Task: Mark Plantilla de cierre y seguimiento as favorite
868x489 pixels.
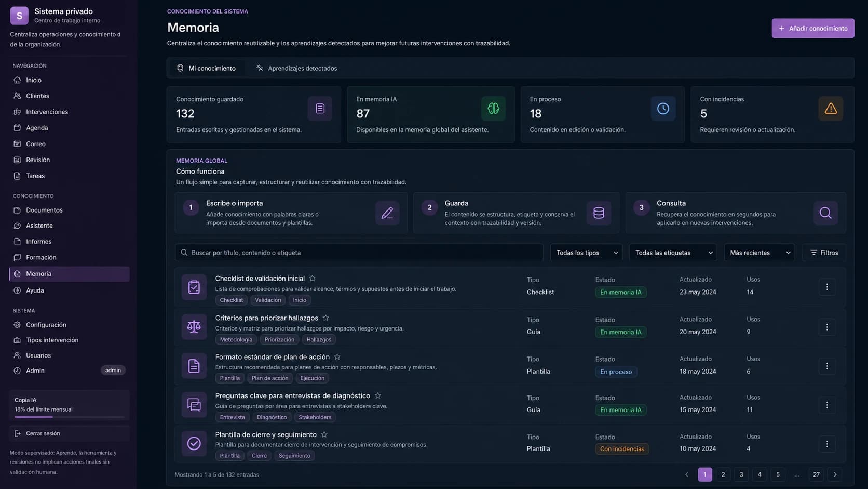Action: tap(324, 435)
